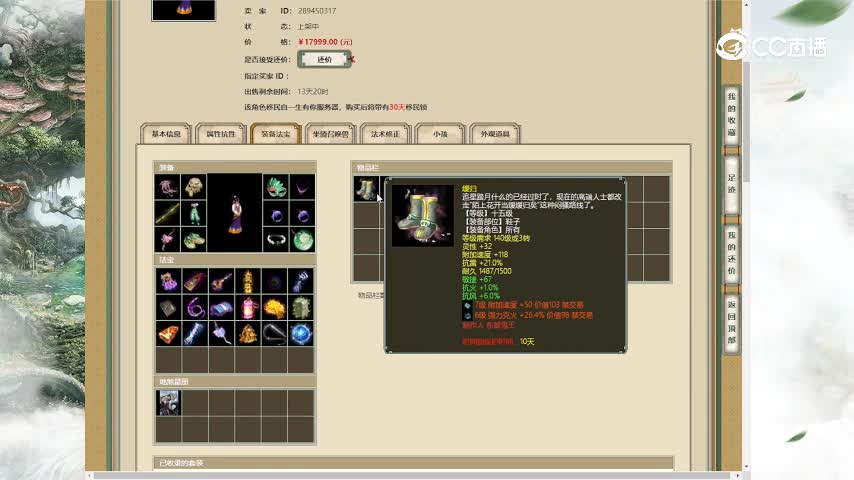Select the golden cloud treasure icon
The height and width of the screenshot is (480, 854).
[274, 308]
